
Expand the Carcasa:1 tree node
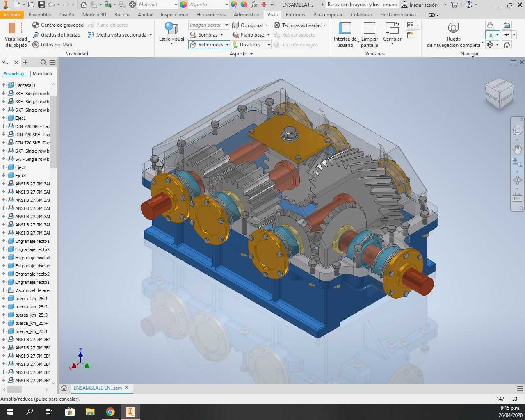[4, 85]
